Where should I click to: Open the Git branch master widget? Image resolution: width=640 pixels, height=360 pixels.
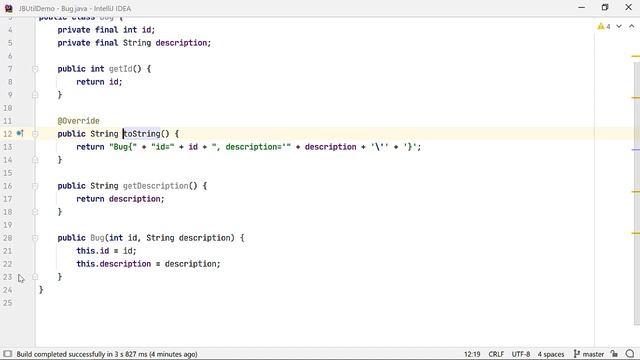pos(589,354)
